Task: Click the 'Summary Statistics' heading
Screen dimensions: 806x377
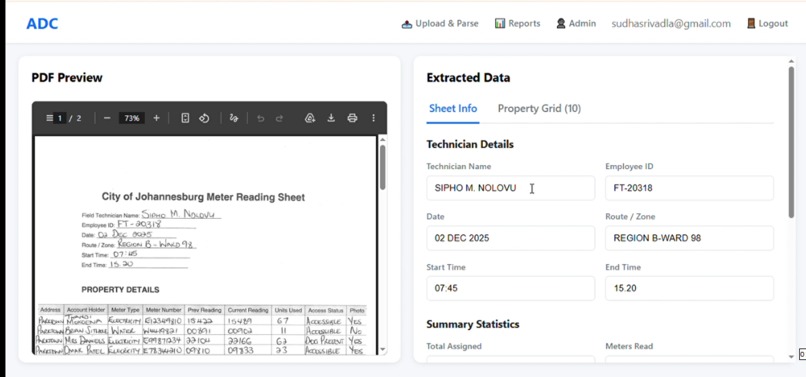Action: point(472,325)
